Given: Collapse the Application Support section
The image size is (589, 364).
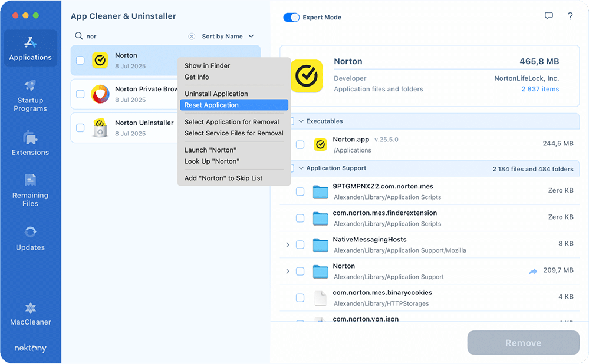Looking at the screenshot, I should tap(301, 168).
